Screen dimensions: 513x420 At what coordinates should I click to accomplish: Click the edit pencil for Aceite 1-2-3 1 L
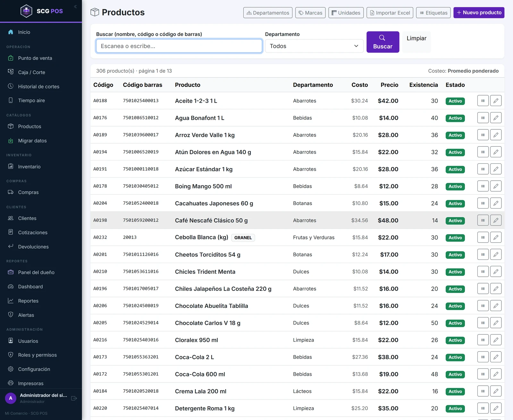[496, 101]
